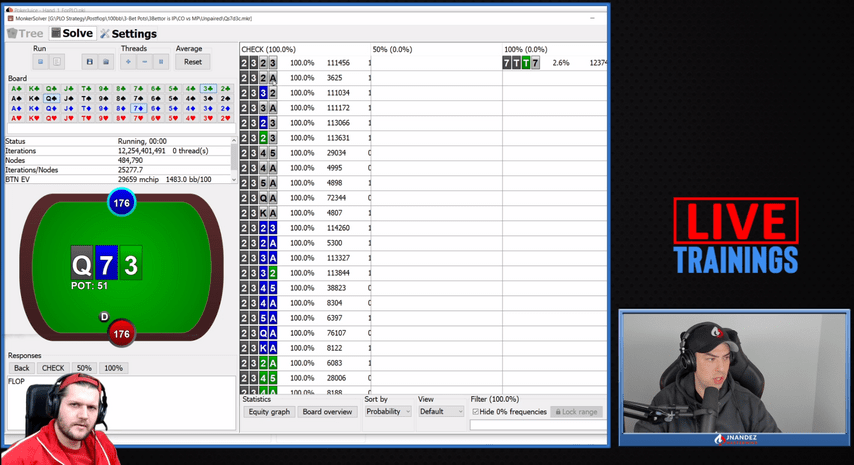
Task: Select the hand row with count 111456
Action: [305, 63]
